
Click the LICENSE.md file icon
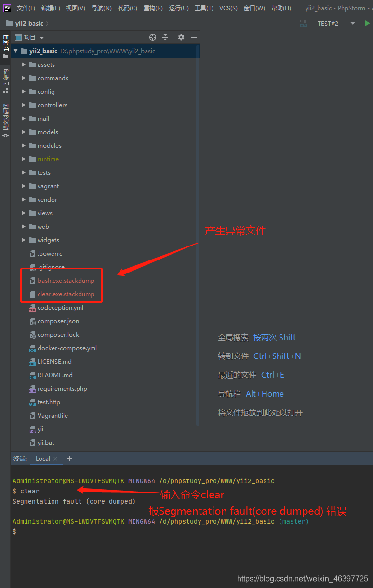point(32,362)
